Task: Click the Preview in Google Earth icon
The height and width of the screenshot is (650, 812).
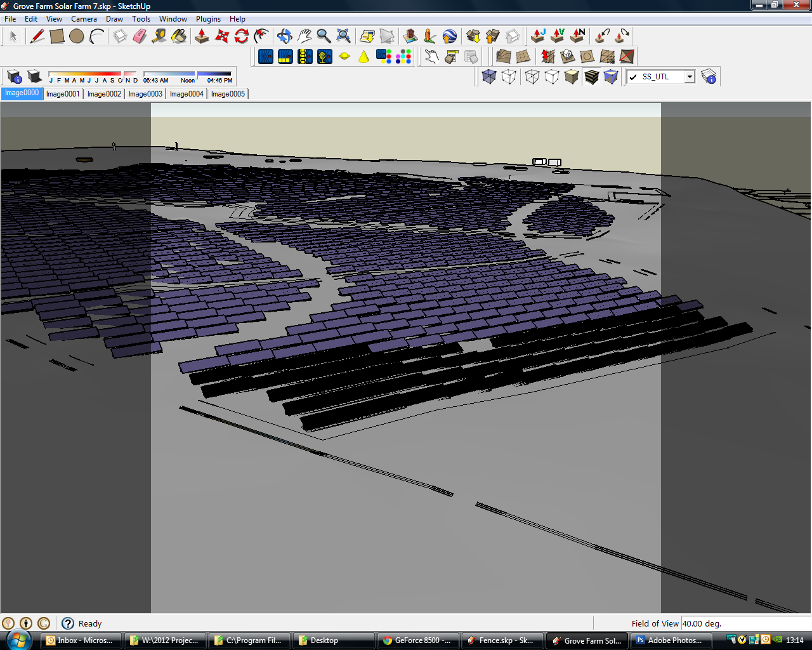Action: pyautogui.click(x=449, y=36)
